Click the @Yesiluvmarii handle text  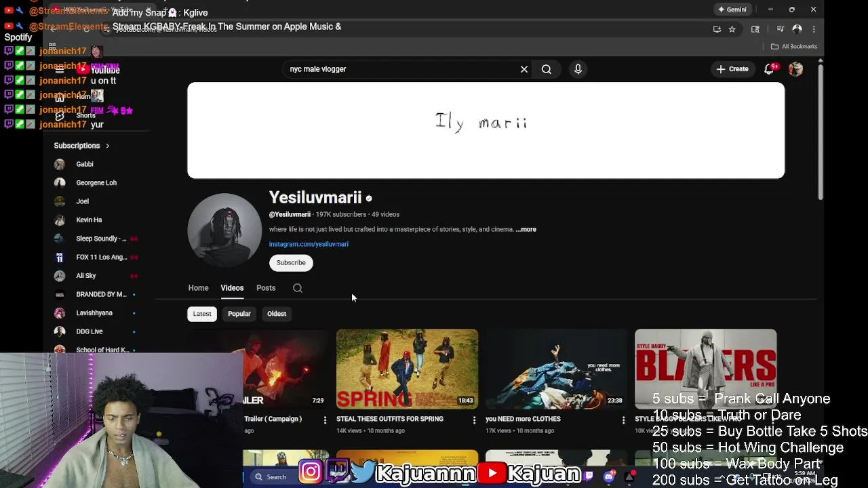(x=290, y=214)
